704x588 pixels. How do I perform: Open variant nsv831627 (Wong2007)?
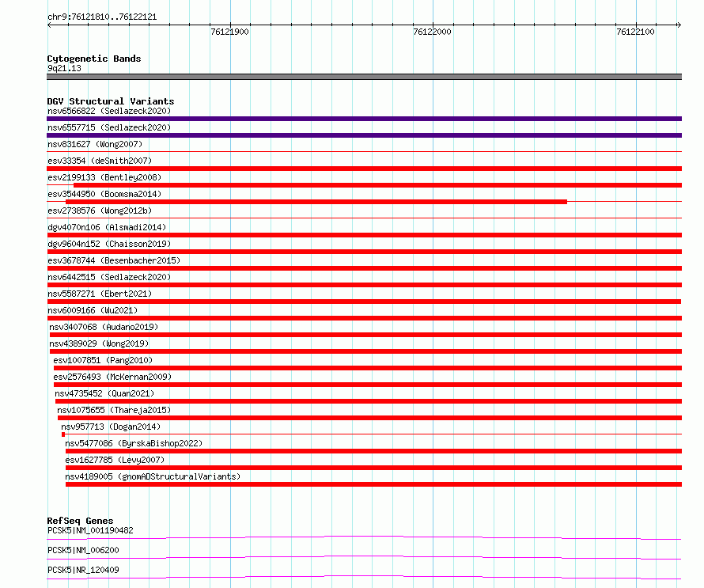tap(95, 144)
